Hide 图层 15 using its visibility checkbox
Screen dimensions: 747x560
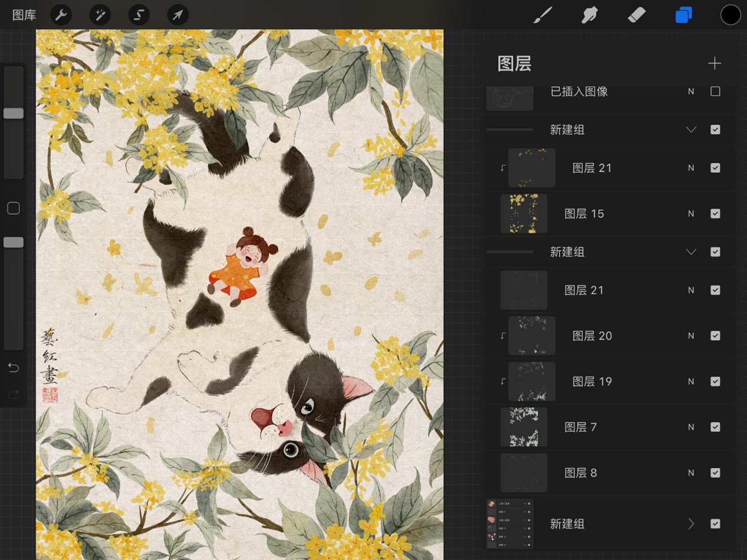pos(715,213)
